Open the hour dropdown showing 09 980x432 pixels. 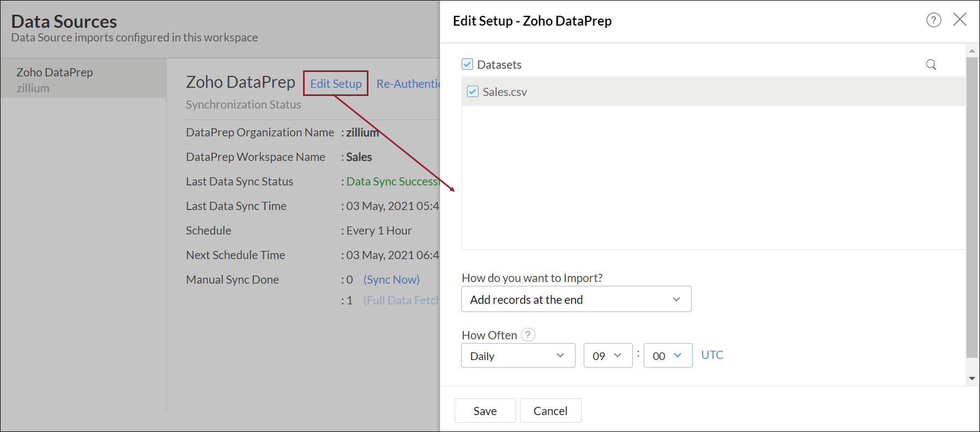608,356
